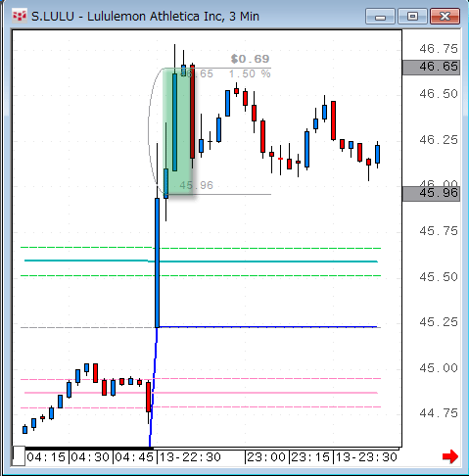Click the 23:15 time axis label

click(310, 457)
